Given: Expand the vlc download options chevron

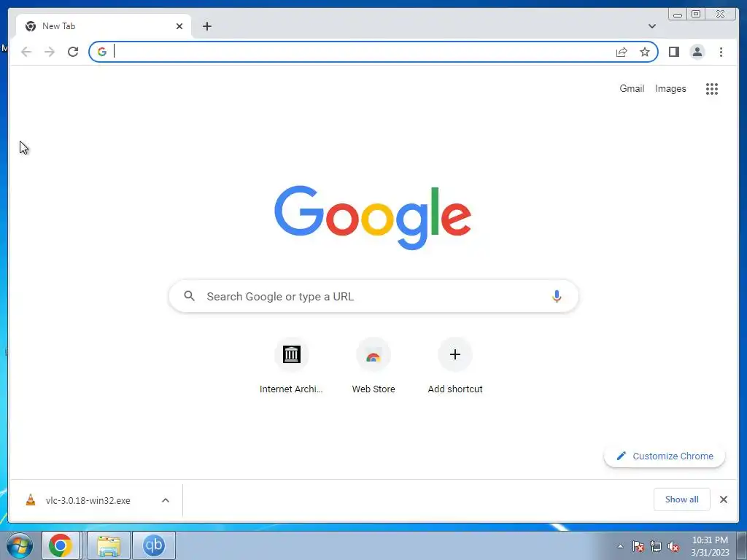Looking at the screenshot, I should (x=166, y=500).
